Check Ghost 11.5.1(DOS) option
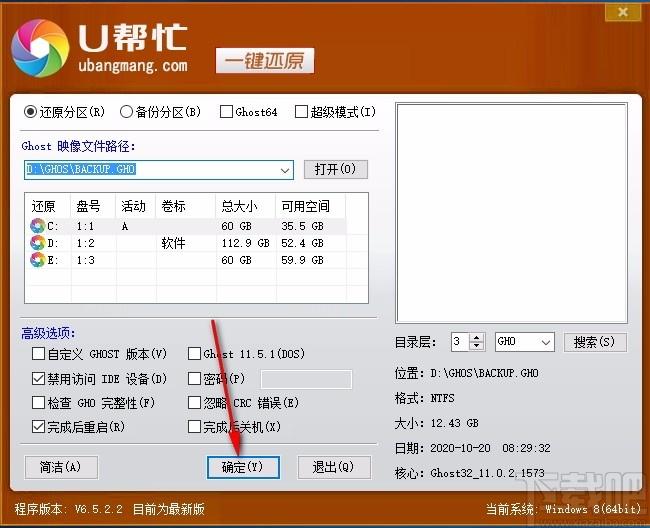 tap(194, 354)
